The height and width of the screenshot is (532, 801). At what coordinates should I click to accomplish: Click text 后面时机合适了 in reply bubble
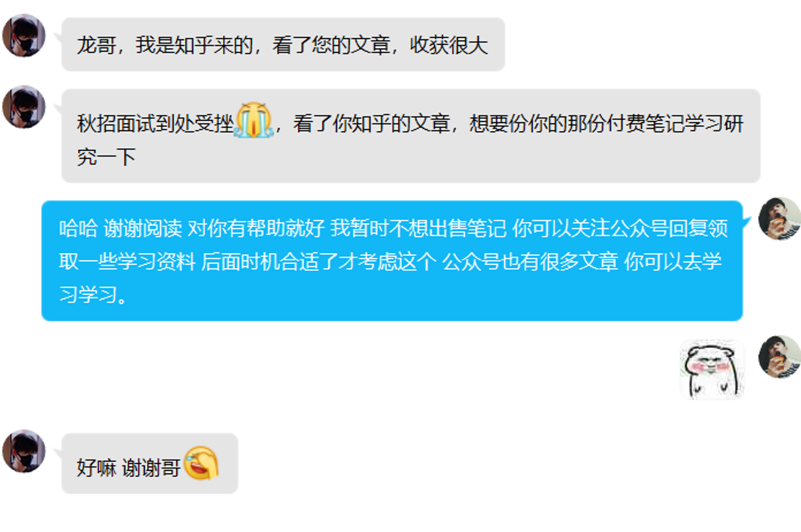[270, 262]
